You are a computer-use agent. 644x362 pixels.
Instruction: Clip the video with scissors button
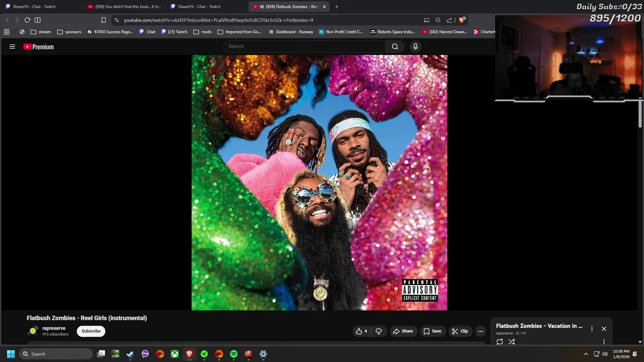click(x=460, y=331)
